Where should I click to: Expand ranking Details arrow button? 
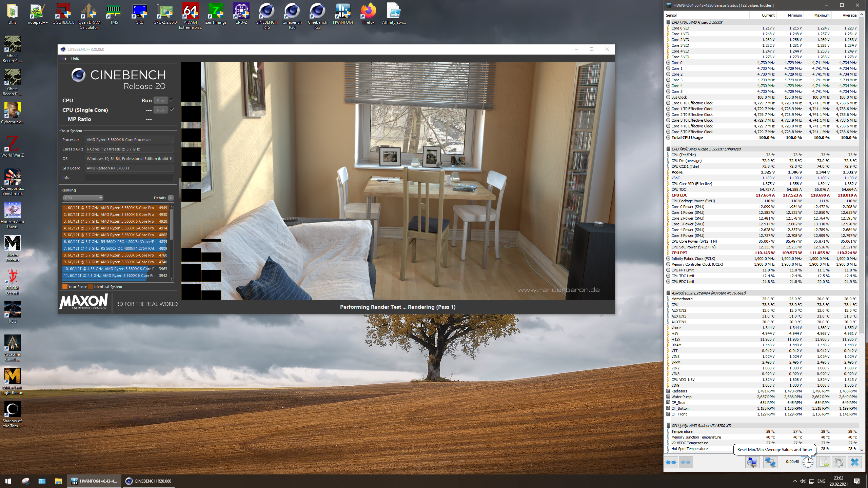click(x=171, y=198)
